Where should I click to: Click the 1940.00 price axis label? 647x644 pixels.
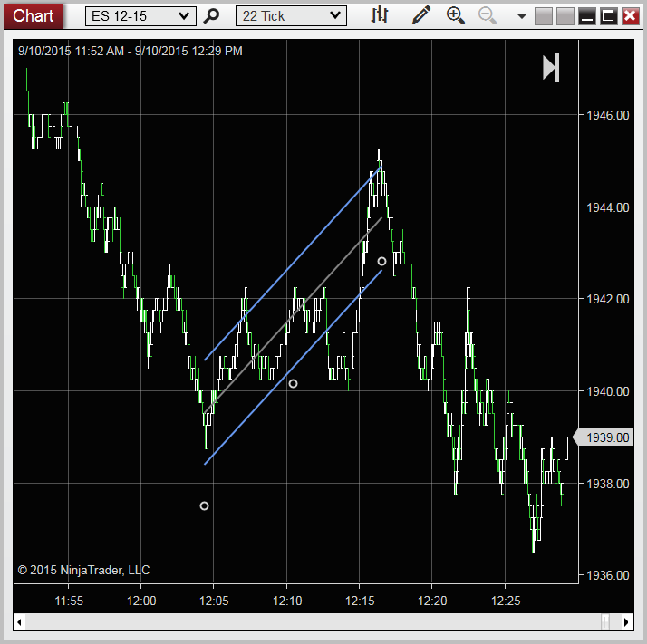[608, 391]
